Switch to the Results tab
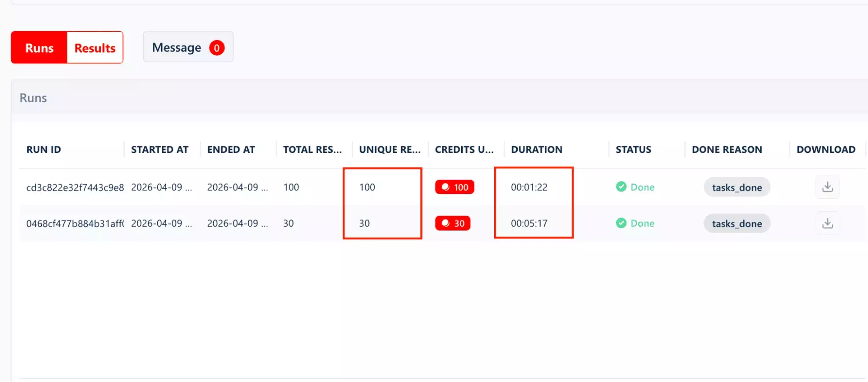Image resolution: width=868 pixels, height=382 pixels. tap(95, 47)
